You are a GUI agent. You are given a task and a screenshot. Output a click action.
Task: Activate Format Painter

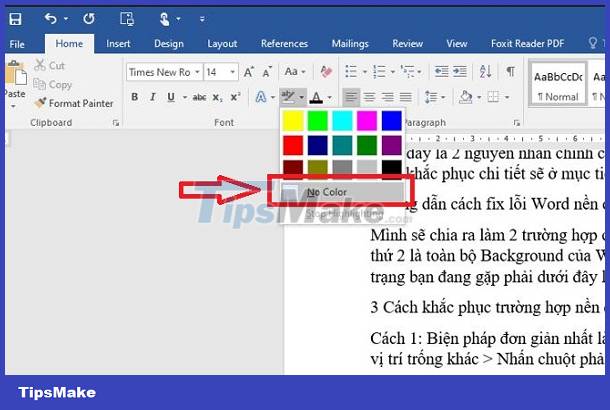point(74,103)
